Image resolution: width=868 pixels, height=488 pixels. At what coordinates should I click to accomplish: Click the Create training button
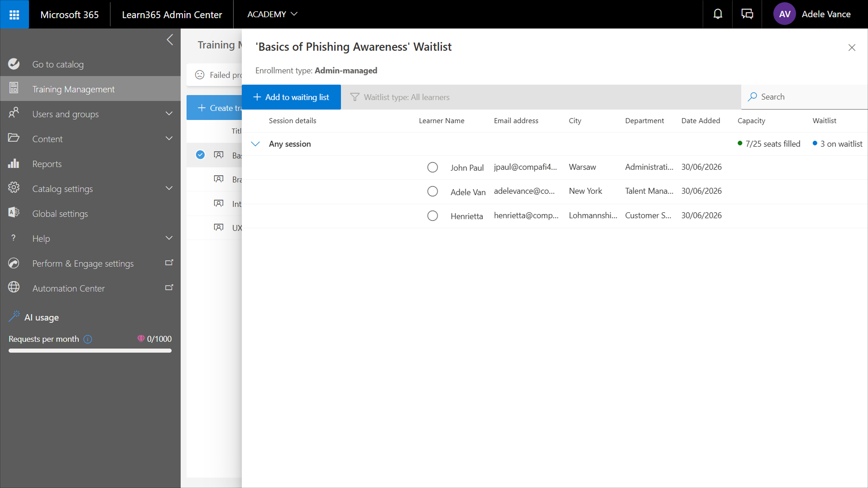214,108
